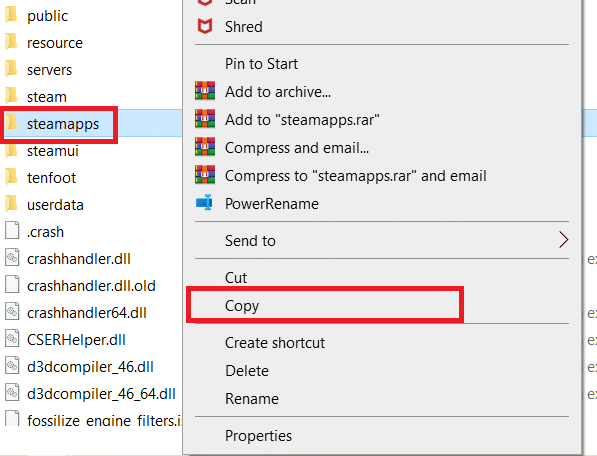
Task: Click WinRAR icon next to Add to "steamapps.rar"
Action: point(205,118)
